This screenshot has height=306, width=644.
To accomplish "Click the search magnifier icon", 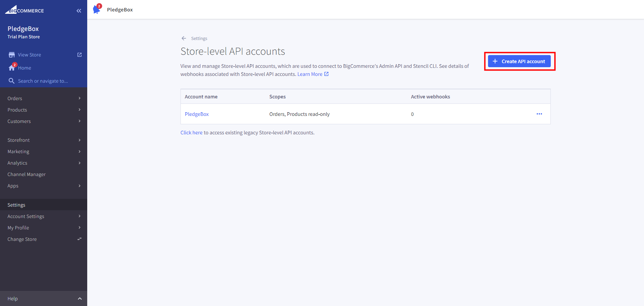I will point(11,81).
